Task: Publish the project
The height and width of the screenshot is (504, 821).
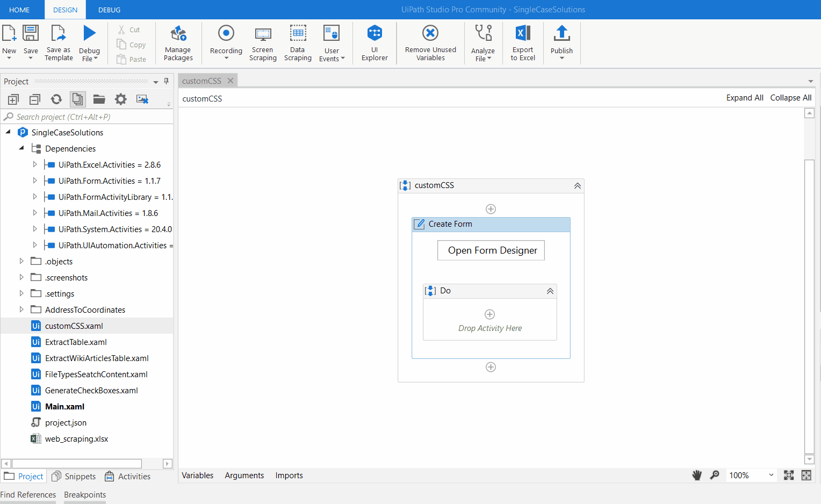Action: (561, 43)
